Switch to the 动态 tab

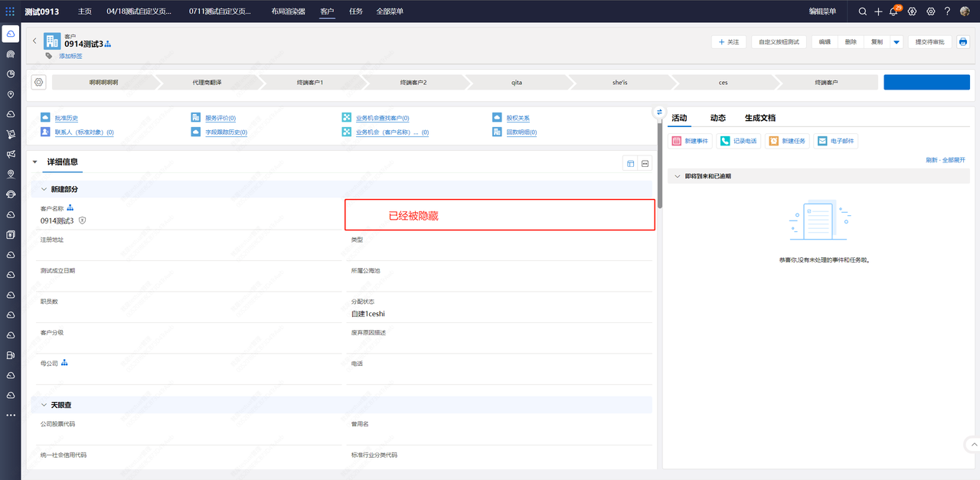click(717, 118)
